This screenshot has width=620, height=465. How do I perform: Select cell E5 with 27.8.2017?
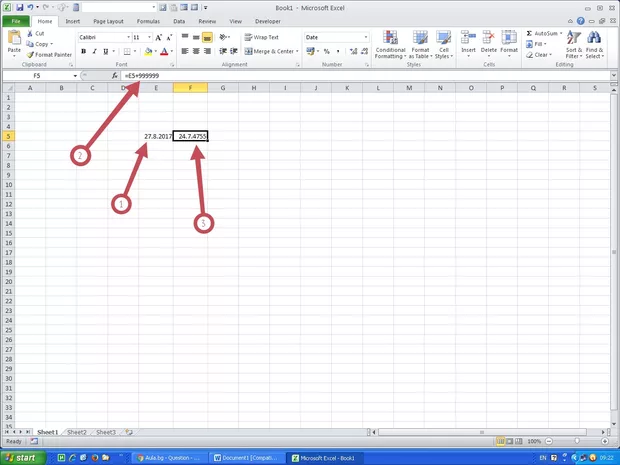[156, 136]
